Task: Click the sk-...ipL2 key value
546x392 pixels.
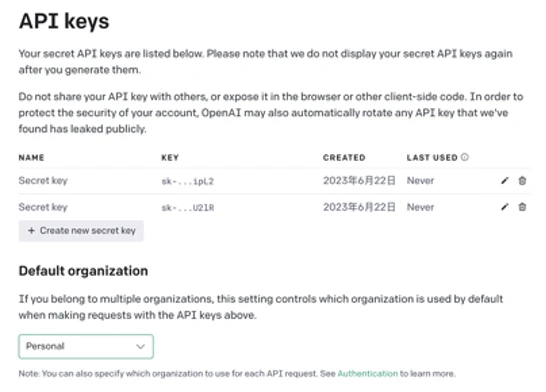Action: coord(188,181)
